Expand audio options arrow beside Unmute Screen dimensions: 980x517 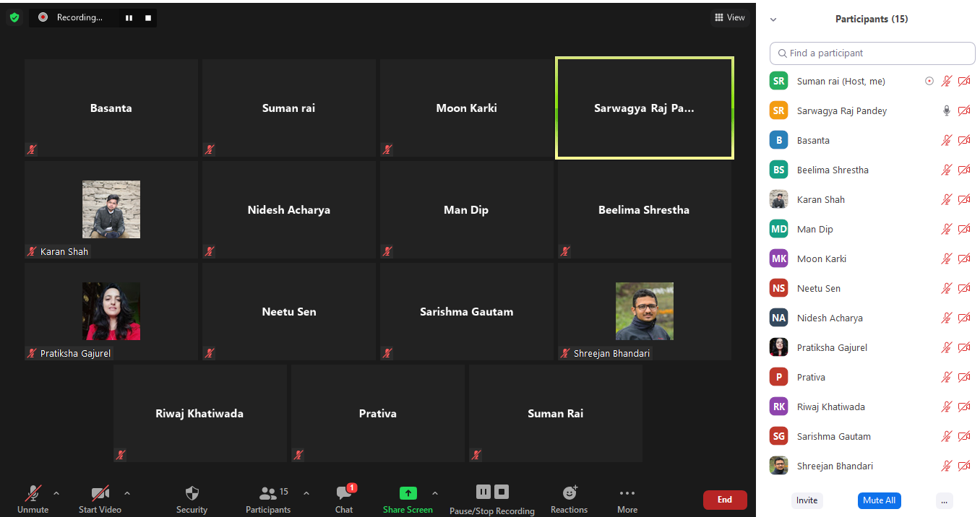coord(56,494)
